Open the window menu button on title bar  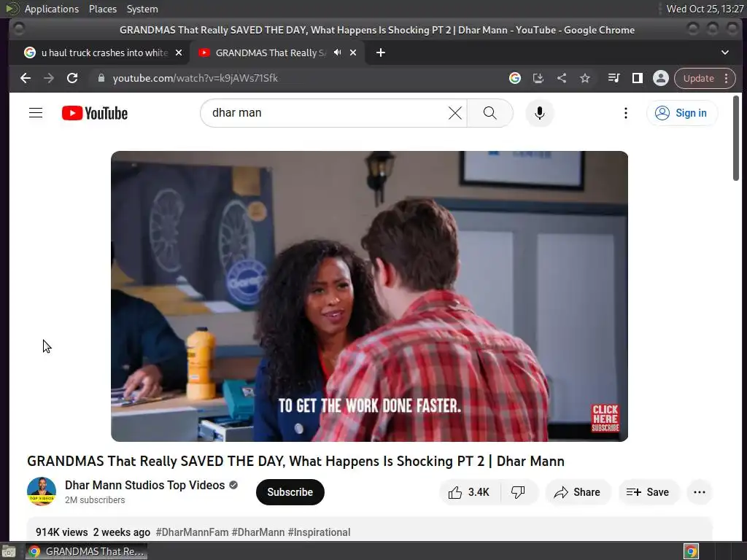coord(18,29)
